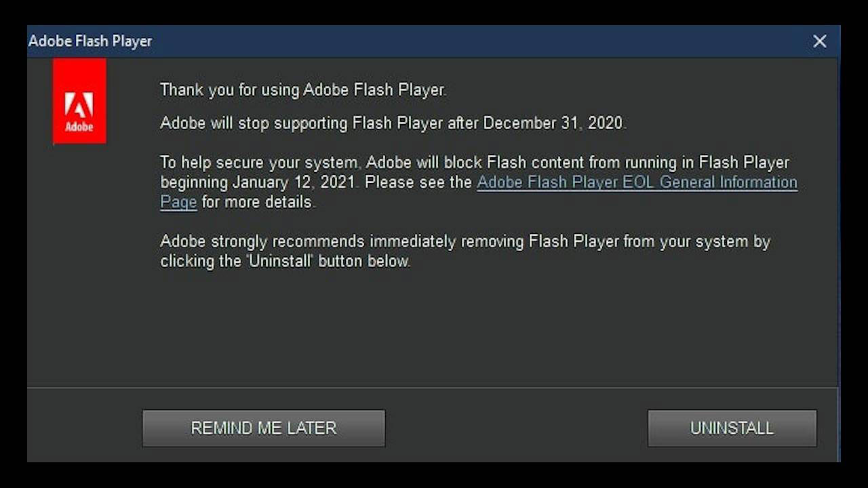The height and width of the screenshot is (488, 868).
Task: Choose Uninstall to remove Flash Player
Action: (x=732, y=428)
